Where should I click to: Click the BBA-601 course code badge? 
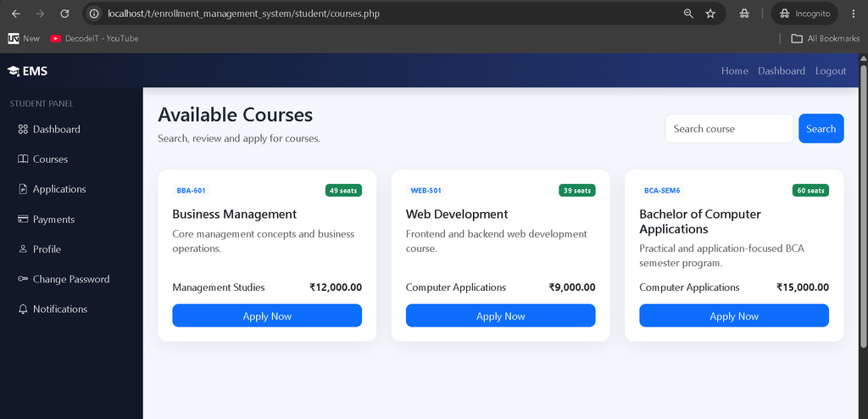[191, 191]
